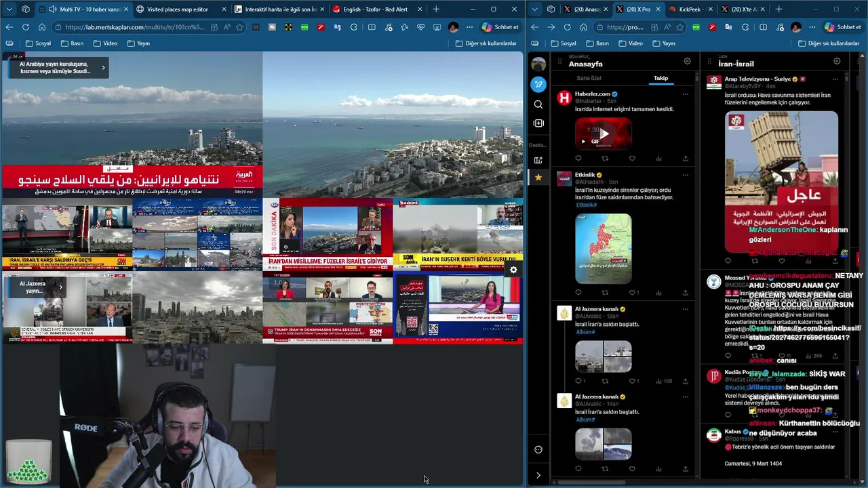Like the Haberler.com post
Image resolution: width=868 pixels, height=488 pixels.
(x=632, y=159)
